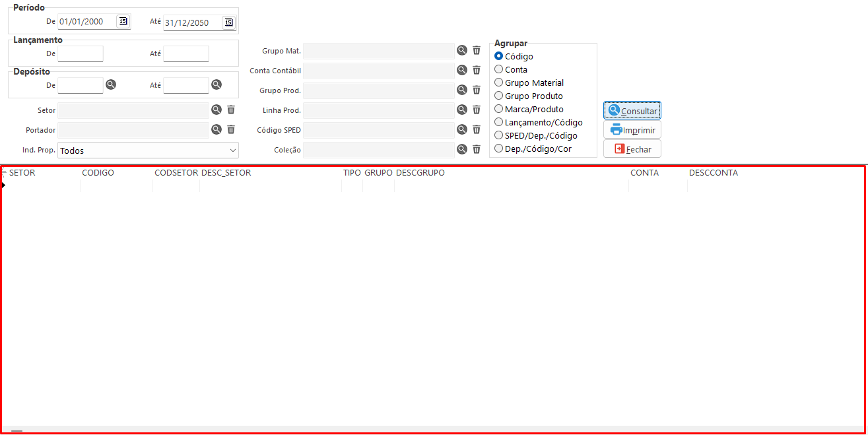Clear Portador field with trash icon
Viewport: 868px width, 435px height.
(231, 129)
